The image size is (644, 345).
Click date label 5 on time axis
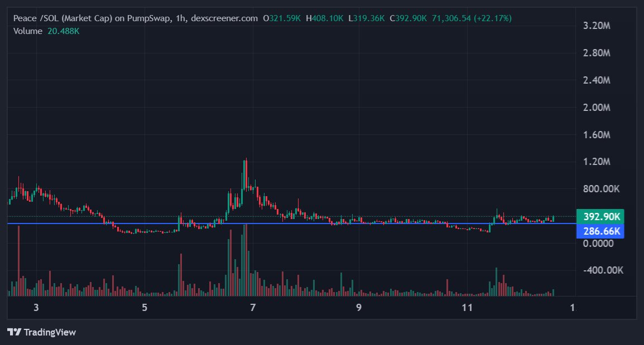145,308
